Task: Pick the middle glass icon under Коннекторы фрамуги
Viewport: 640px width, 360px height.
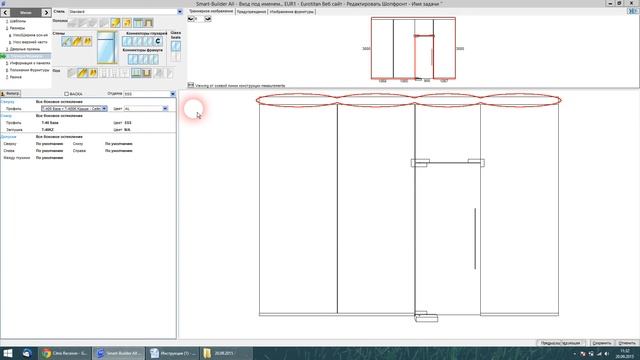Action: pos(143,59)
